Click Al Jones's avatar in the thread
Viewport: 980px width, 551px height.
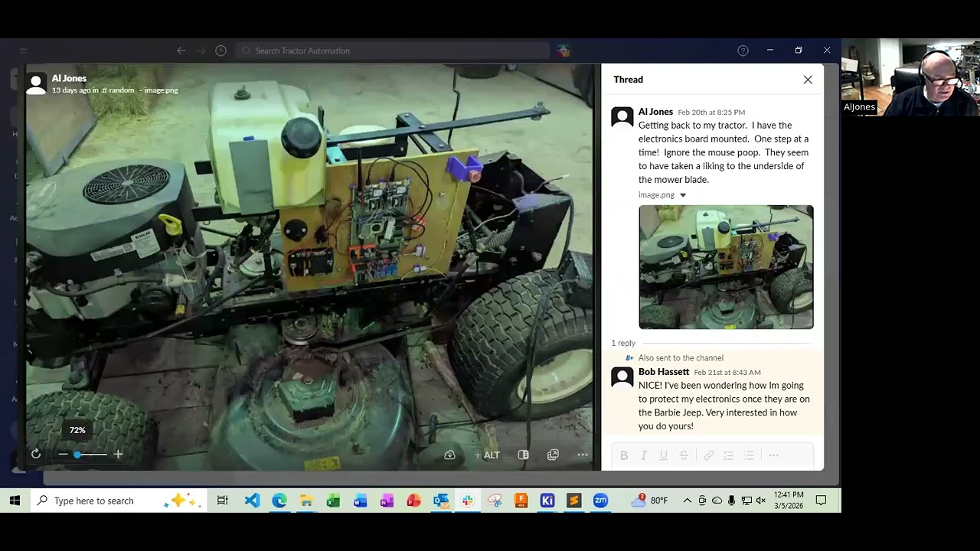click(622, 118)
